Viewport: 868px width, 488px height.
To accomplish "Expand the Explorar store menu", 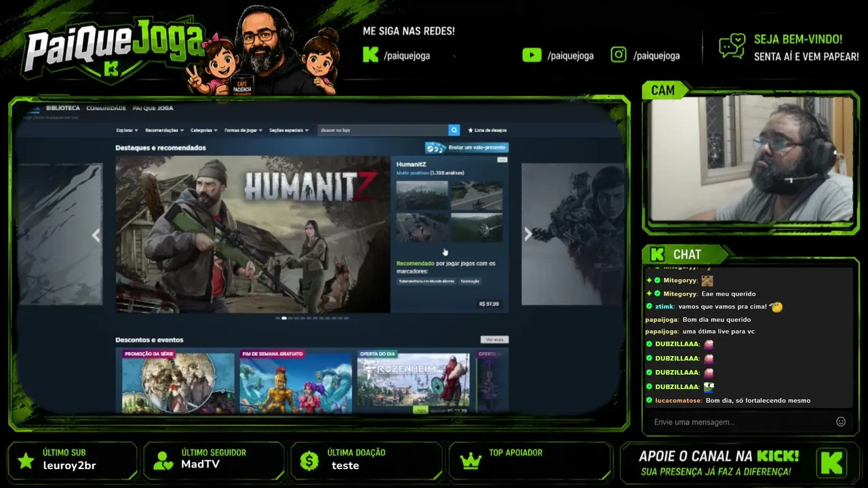I will pos(127,130).
